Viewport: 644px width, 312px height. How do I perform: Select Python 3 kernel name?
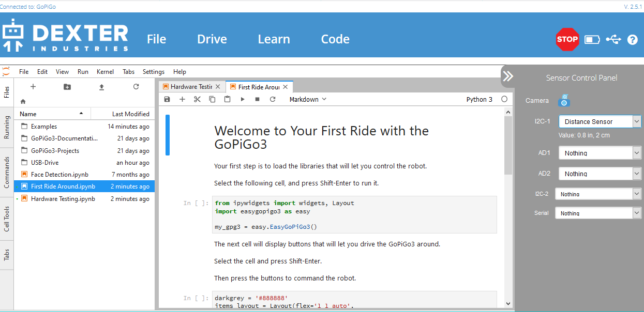(480, 99)
